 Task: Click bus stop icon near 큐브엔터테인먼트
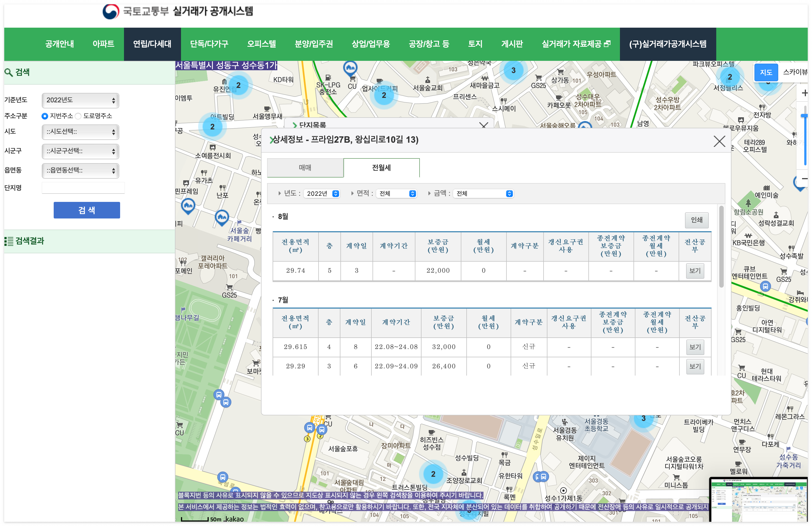click(765, 286)
